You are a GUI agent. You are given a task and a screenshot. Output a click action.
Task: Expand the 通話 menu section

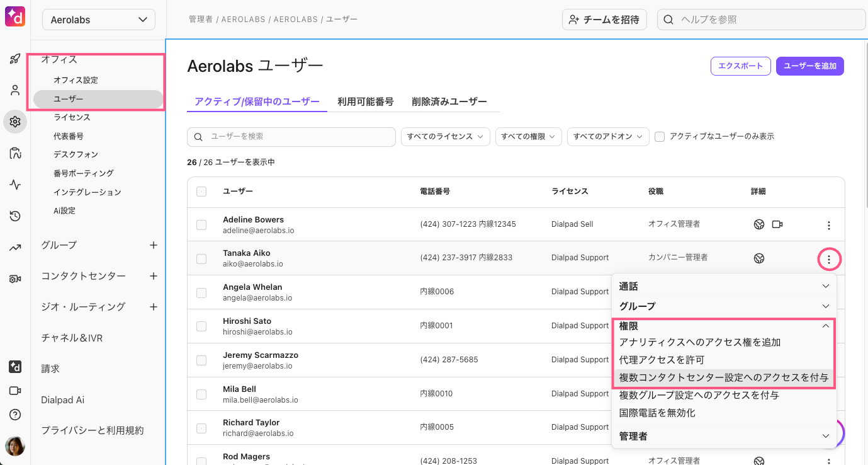(x=724, y=287)
